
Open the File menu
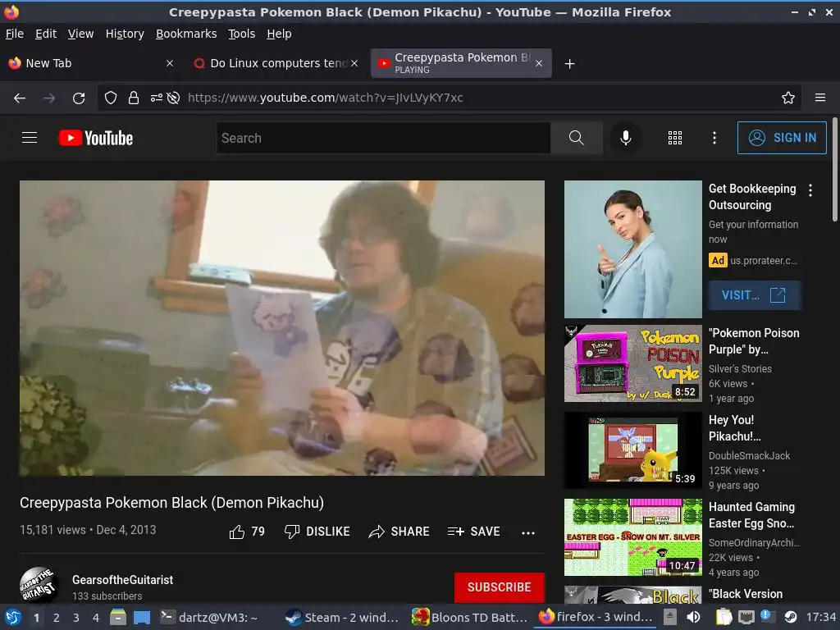click(x=15, y=34)
